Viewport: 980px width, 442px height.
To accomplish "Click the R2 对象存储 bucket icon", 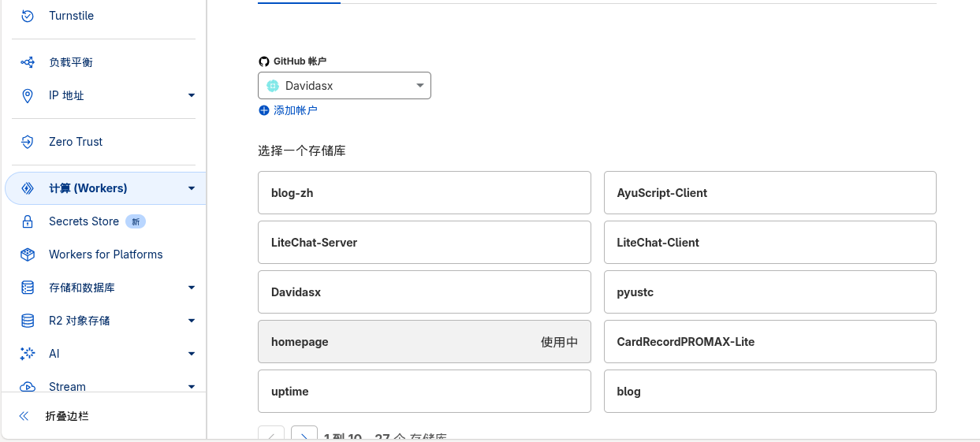I will [x=28, y=321].
